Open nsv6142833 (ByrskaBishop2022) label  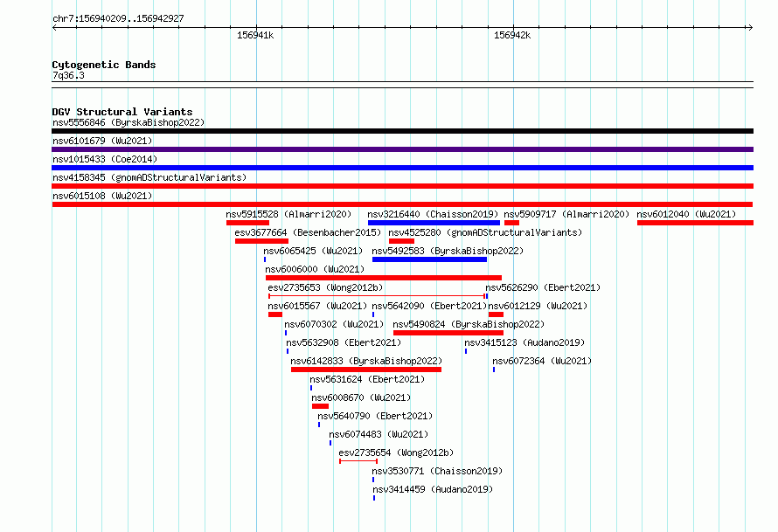[x=366, y=361]
